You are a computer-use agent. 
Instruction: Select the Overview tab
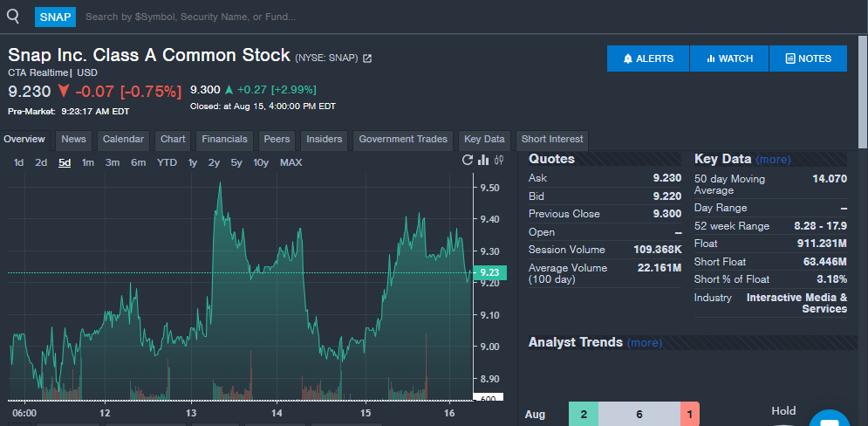coord(24,140)
